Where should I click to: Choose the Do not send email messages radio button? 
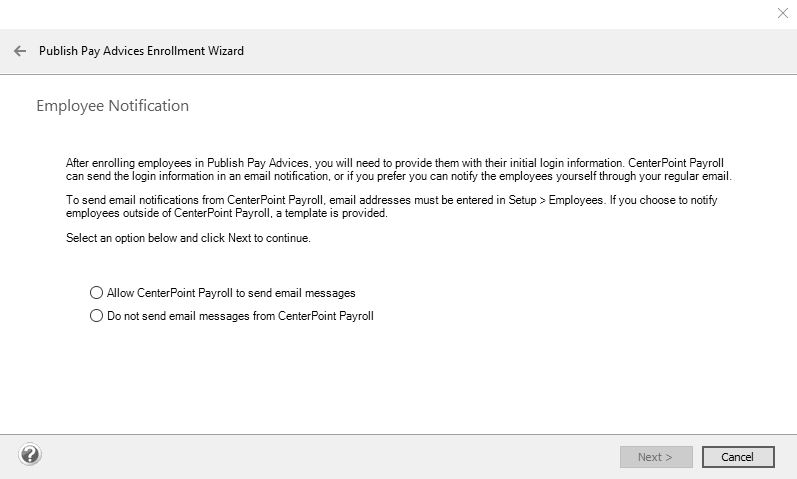click(x=97, y=316)
